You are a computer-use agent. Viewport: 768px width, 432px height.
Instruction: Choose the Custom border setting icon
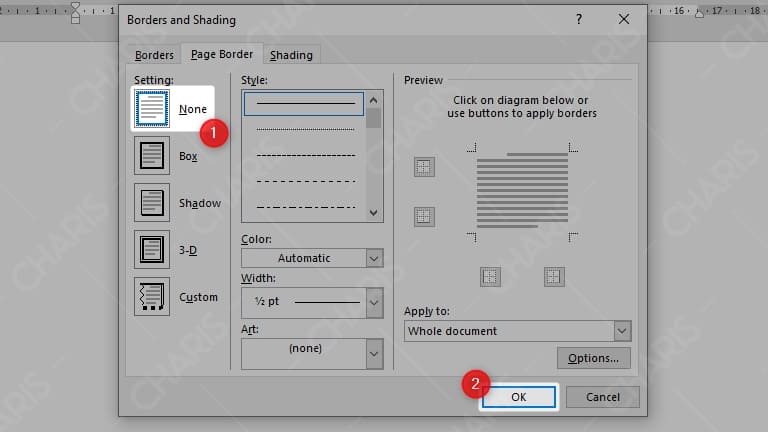click(x=152, y=296)
